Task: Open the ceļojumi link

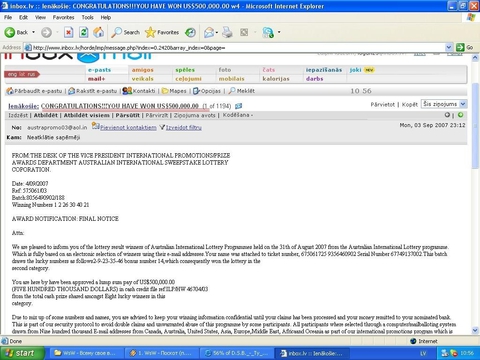Action: (188, 79)
